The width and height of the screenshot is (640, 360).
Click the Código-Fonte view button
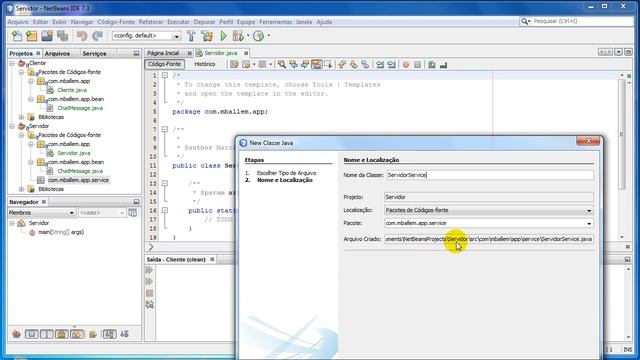pyautogui.click(x=164, y=64)
